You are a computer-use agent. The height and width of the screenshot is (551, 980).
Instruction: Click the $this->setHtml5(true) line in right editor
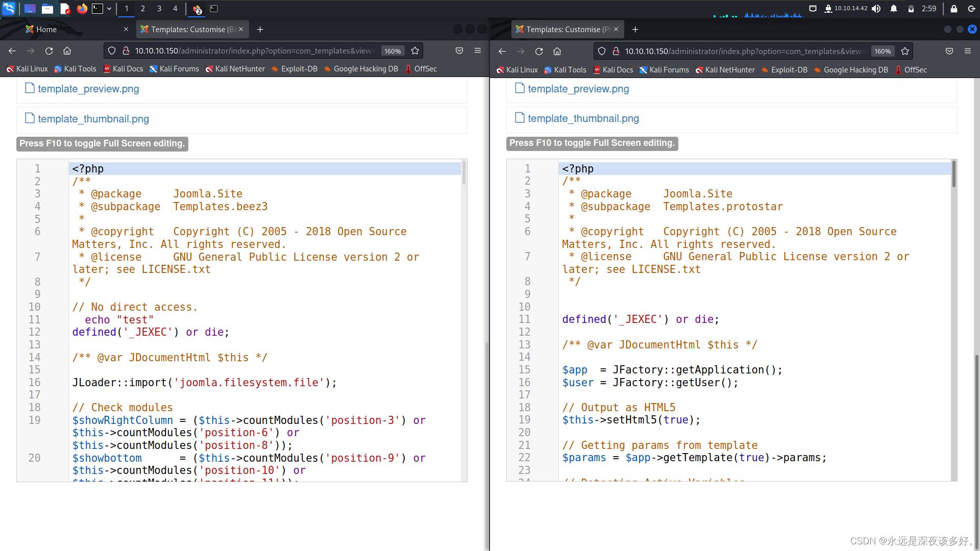[631, 420]
